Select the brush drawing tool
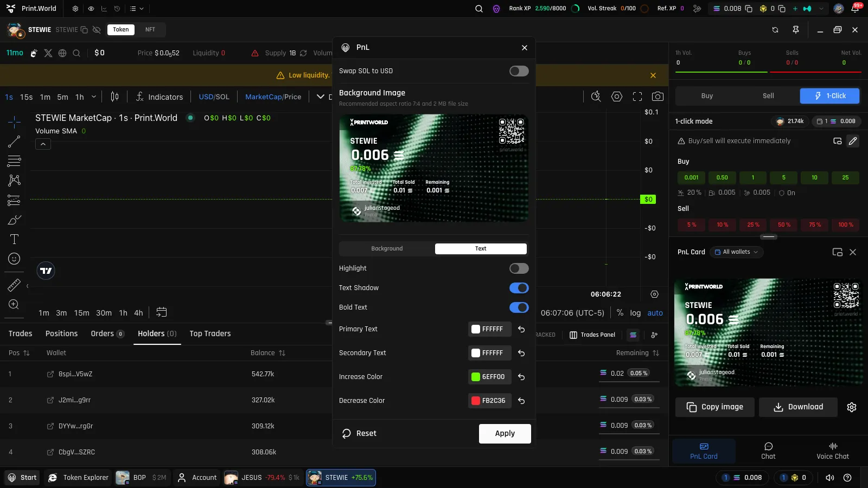 [14, 220]
